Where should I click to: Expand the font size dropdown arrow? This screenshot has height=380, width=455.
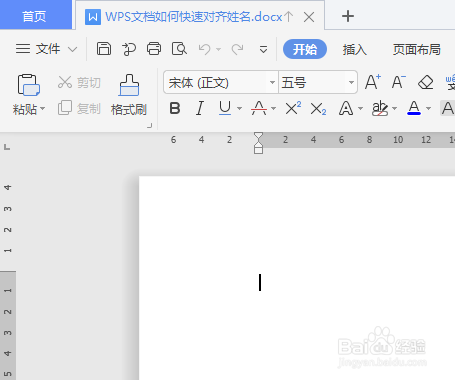tap(351, 82)
